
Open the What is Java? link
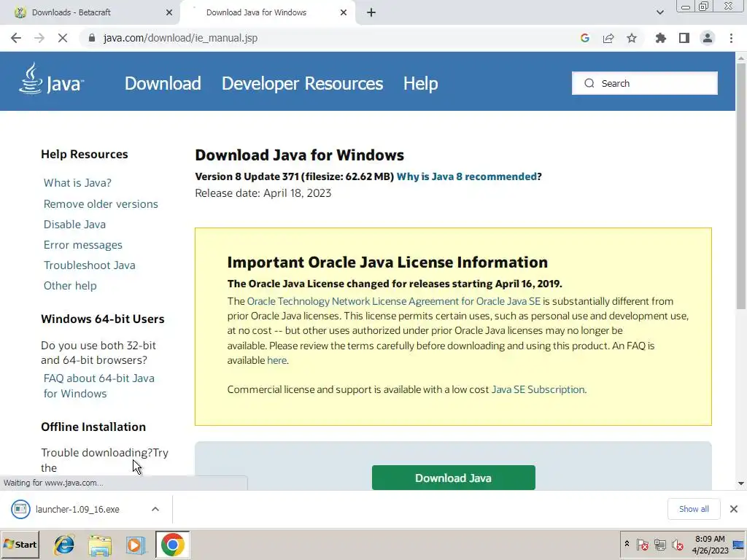[x=77, y=183]
